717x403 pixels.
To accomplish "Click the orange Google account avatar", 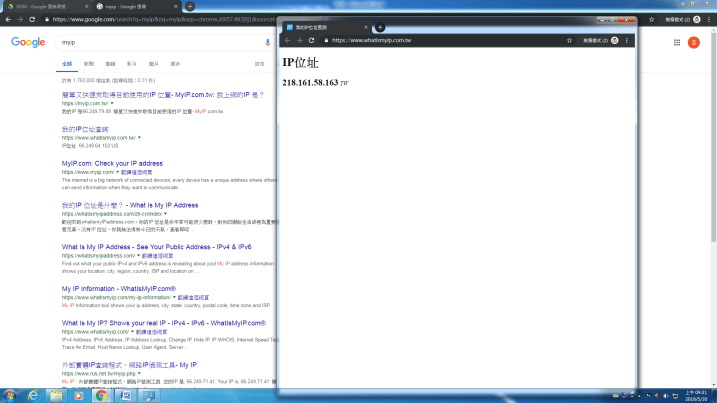I will (694, 43).
